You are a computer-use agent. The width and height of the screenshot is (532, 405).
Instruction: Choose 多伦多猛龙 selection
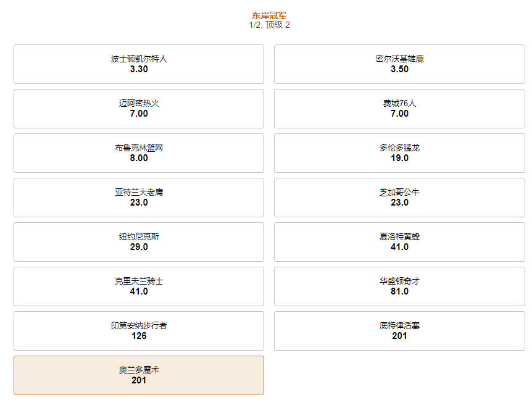coord(399,153)
